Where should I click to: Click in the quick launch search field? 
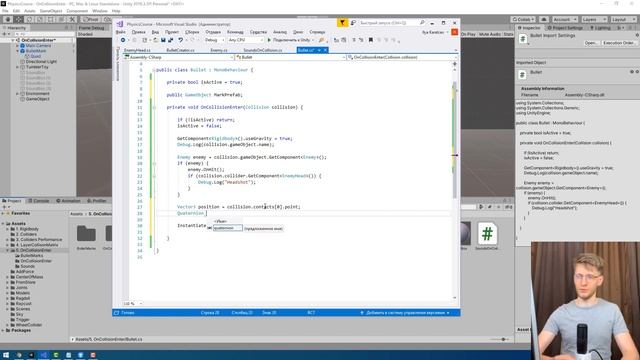click(388, 23)
